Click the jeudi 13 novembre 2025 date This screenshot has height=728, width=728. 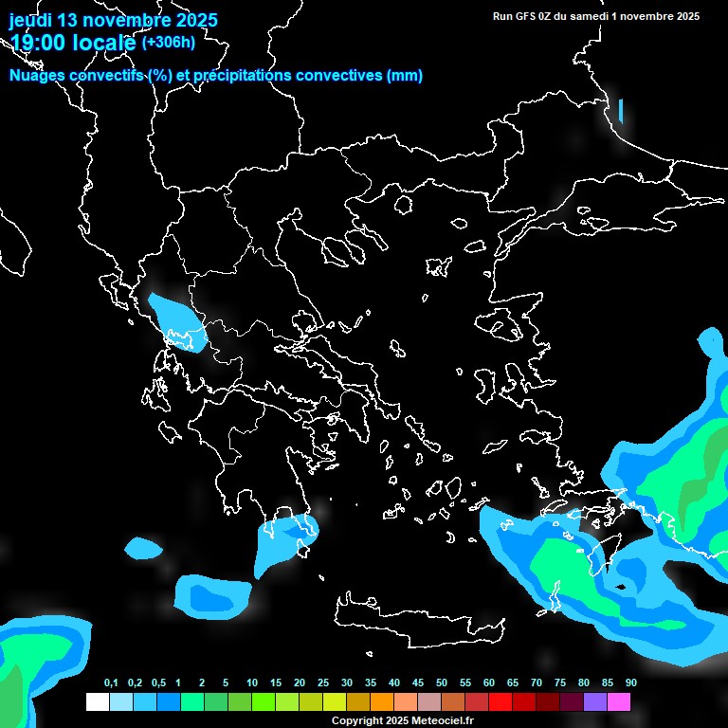tap(114, 20)
